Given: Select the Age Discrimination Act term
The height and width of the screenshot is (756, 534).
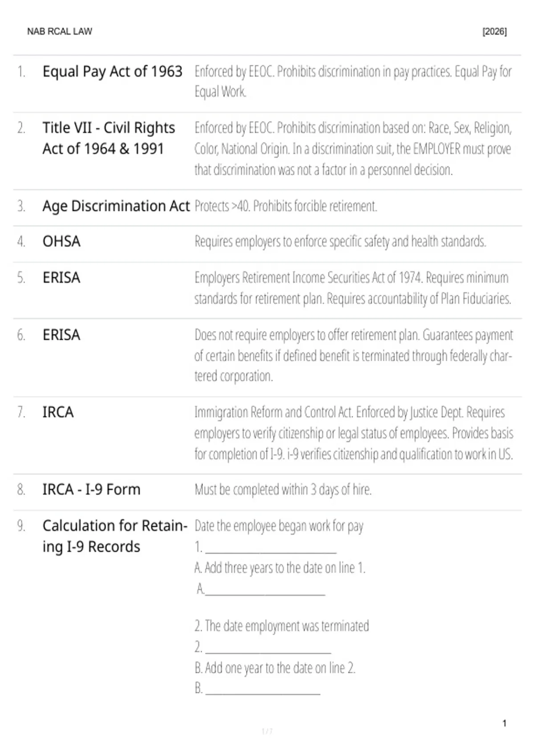Looking at the screenshot, I should point(116,206).
